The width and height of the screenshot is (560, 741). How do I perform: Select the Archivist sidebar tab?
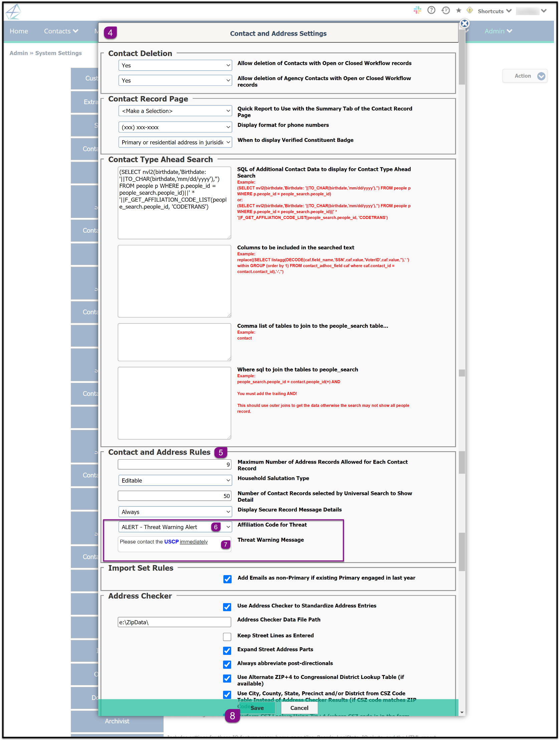(117, 721)
